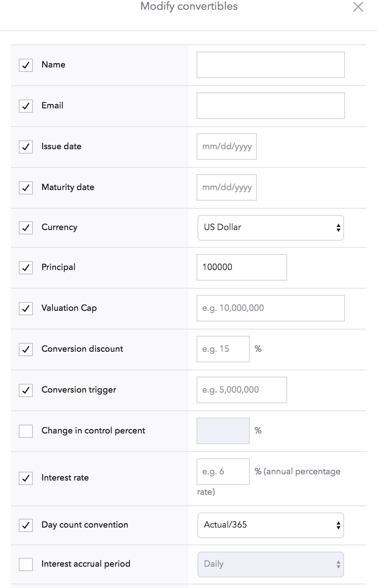The image size is (377, 588).
Task: Click the Principal field containing 100000
Action: [x=242, y=267]
